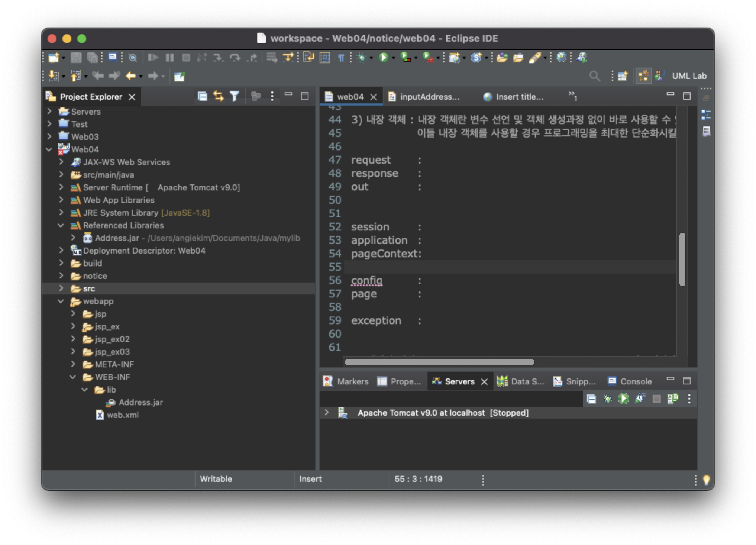The width and height of the screenshot is (756, 545).
Task: Click the Search magnifier icon
Action: pyautogui.click(x=594, y=76)
